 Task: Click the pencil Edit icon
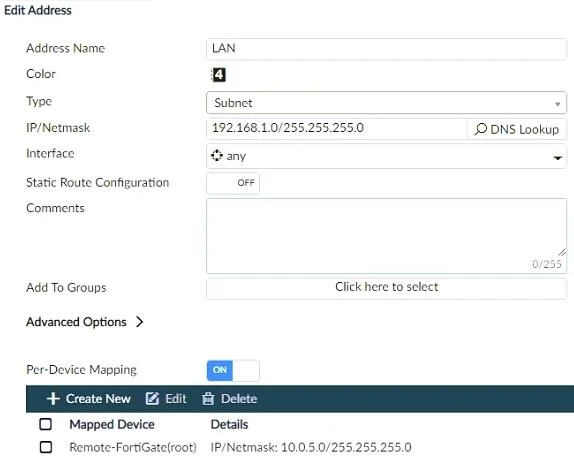(152, 399)
